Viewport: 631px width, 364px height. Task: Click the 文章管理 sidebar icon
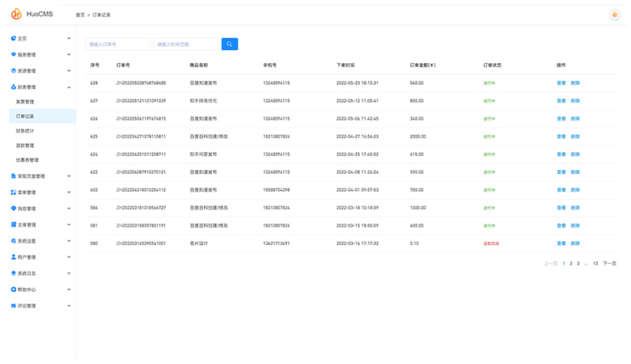(x=13, y=224)
